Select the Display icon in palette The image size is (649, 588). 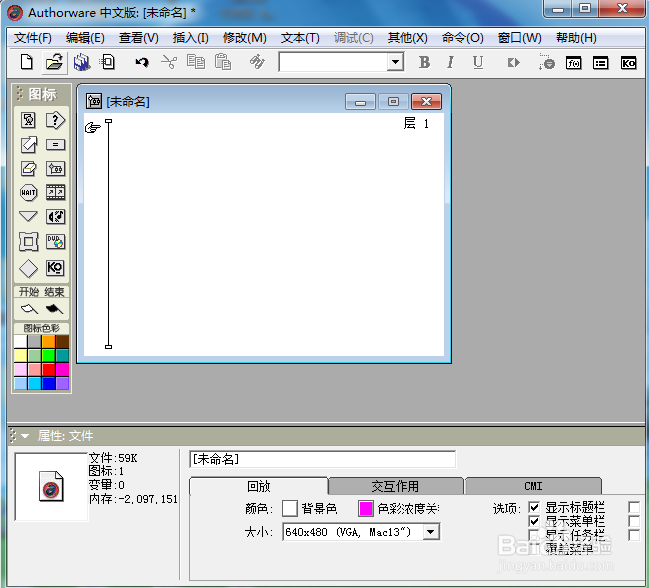[x=29, y=120]
